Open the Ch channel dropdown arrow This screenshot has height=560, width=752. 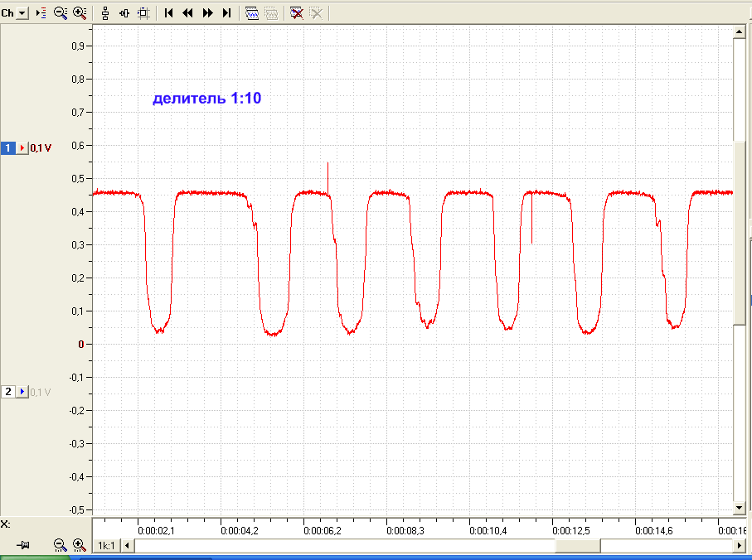click(22, 13)
